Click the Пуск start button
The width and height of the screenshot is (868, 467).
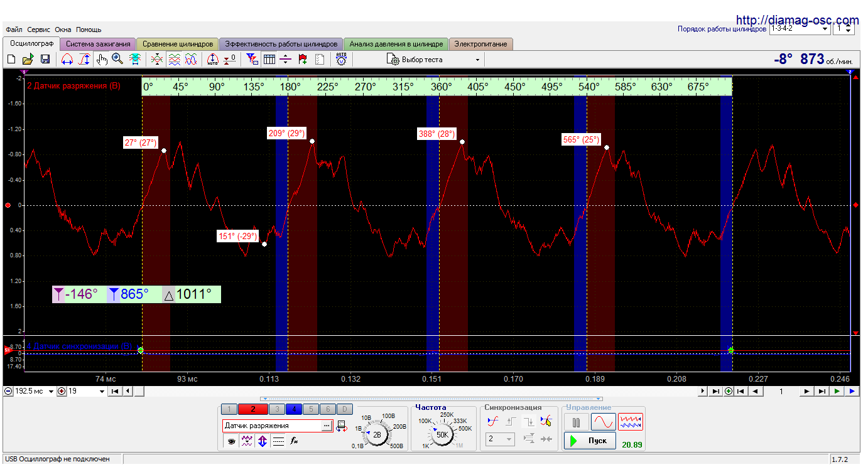(590, 441)
